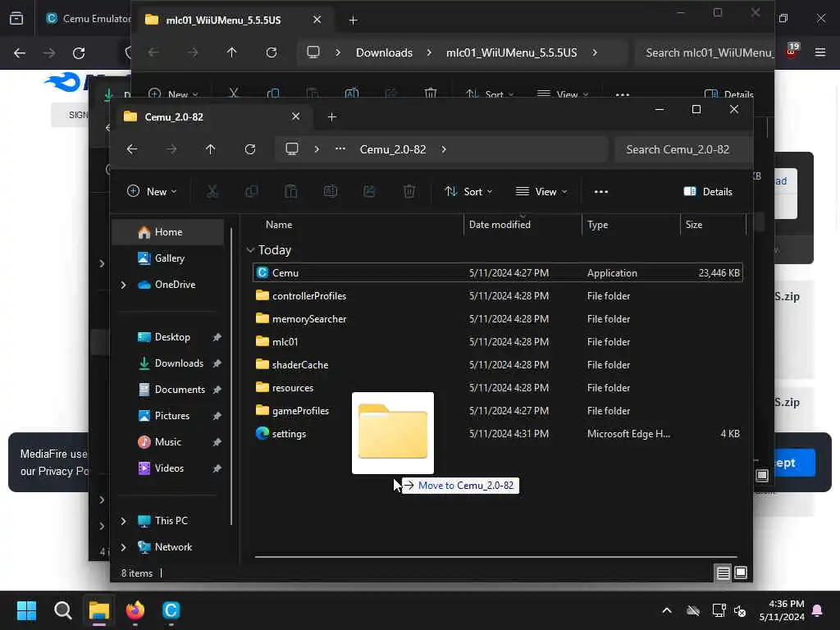Screen dimensions: 840x630
Task: Click the Search Cemu_2.0-82 field
Action: point(682,149)
